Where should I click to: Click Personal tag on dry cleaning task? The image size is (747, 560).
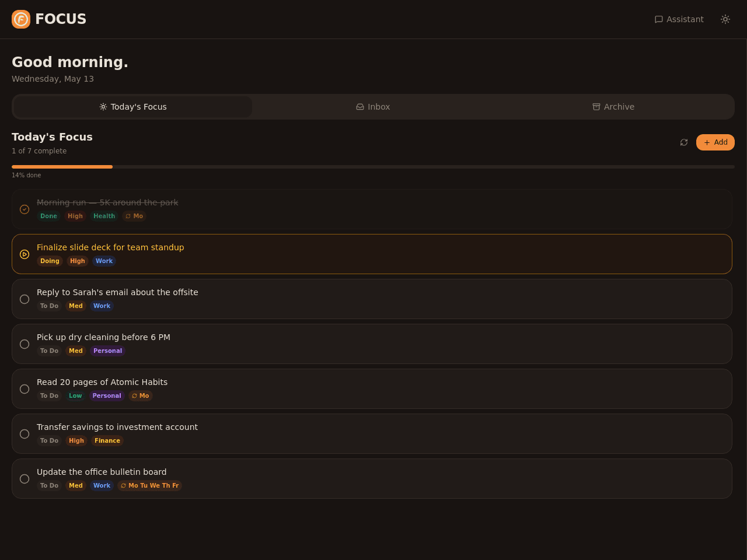tap(107, 351)
